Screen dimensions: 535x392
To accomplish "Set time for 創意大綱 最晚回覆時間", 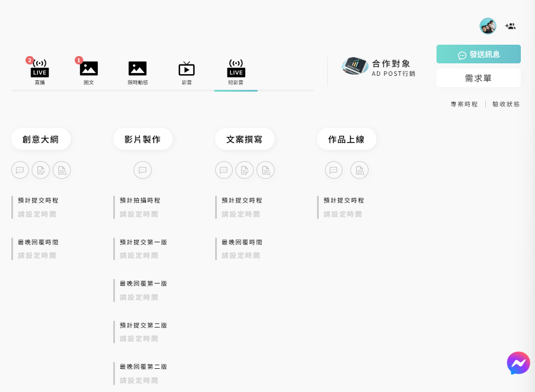I will click(37, 256).
